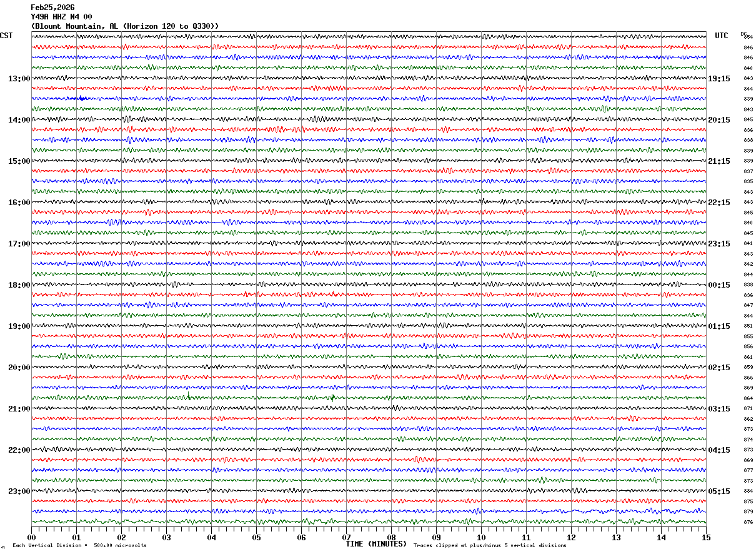756x554 pixels.
Task: Click the '08' minute axis tick label
Action: click(x=391, y=537)
